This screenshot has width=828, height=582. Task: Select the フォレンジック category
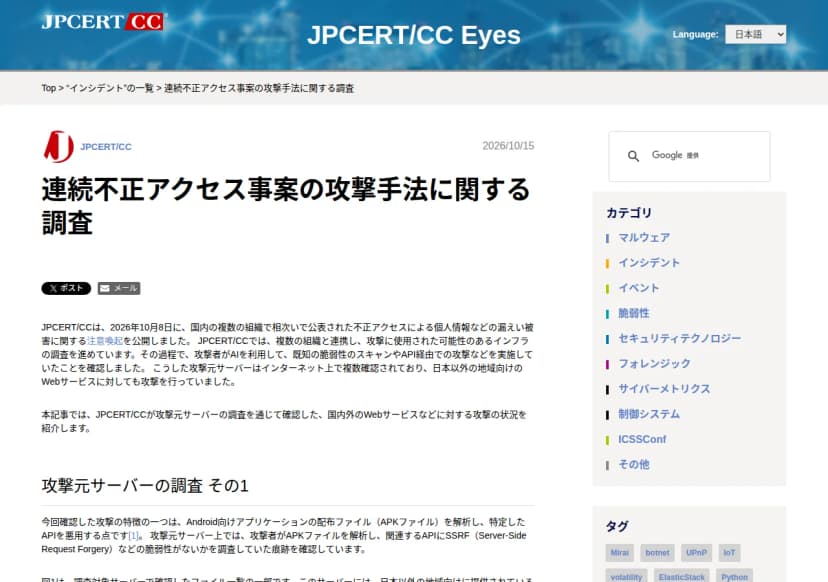(654, 364)
